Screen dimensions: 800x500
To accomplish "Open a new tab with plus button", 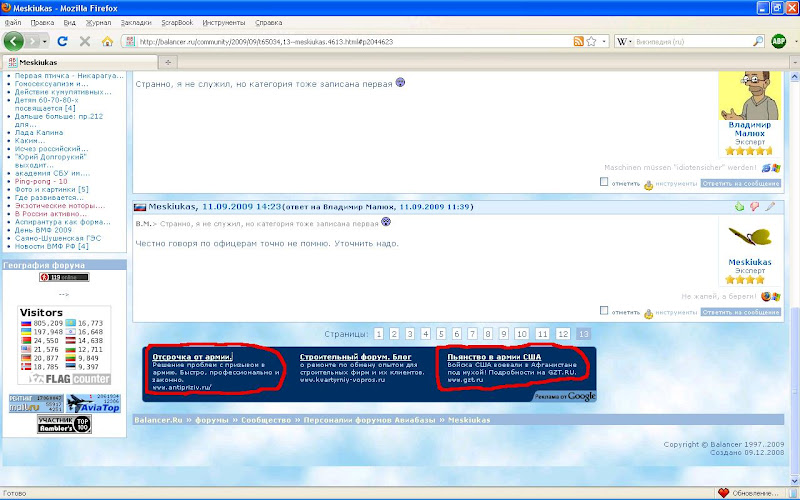I will pos(168,62).
